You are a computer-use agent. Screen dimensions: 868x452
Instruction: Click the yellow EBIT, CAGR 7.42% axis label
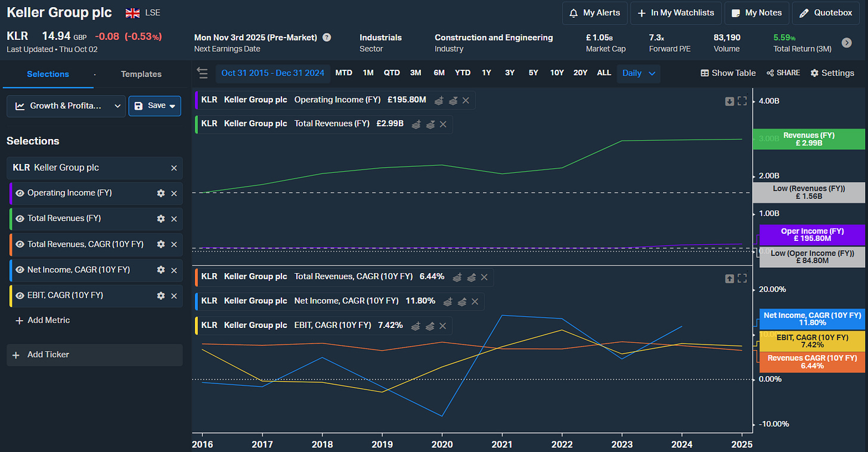(x=812, y=341)
